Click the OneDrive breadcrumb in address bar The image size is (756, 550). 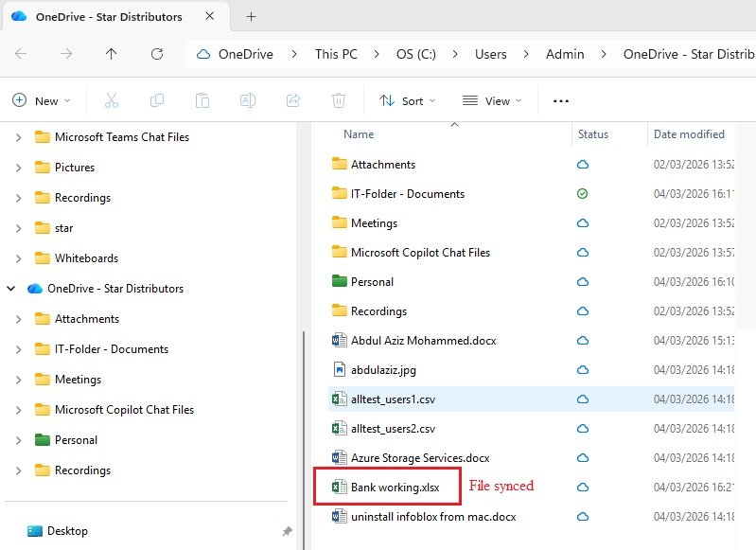(x=246, y=54)
